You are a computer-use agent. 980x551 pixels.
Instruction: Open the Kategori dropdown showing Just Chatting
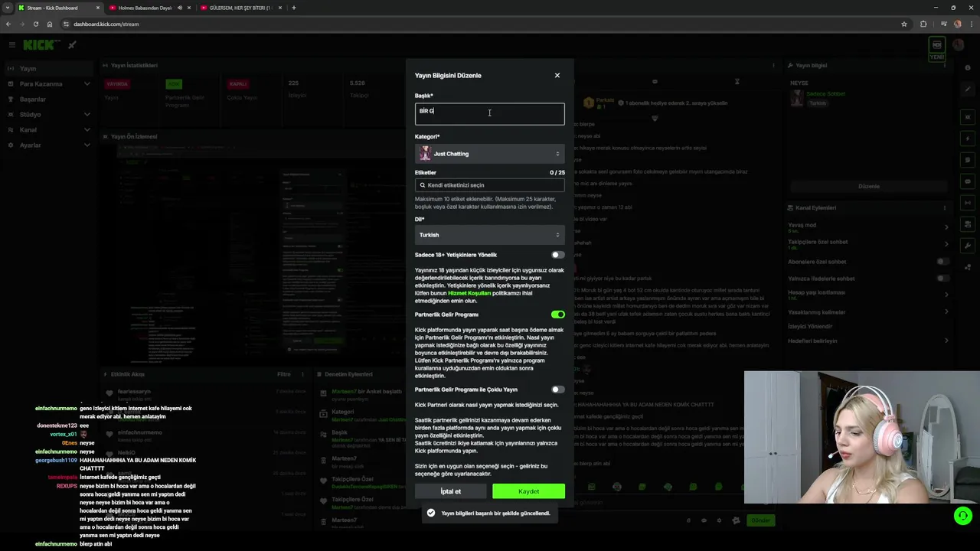[x=490, y=154]
